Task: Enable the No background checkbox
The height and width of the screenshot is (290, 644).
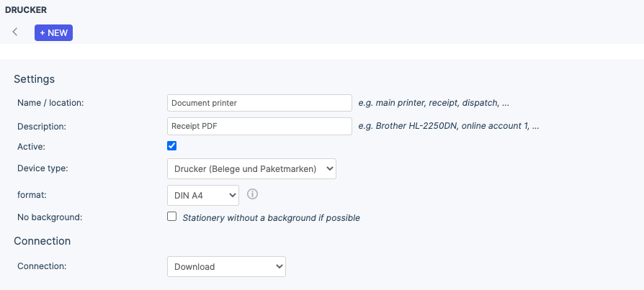Action: coord(171,217)
